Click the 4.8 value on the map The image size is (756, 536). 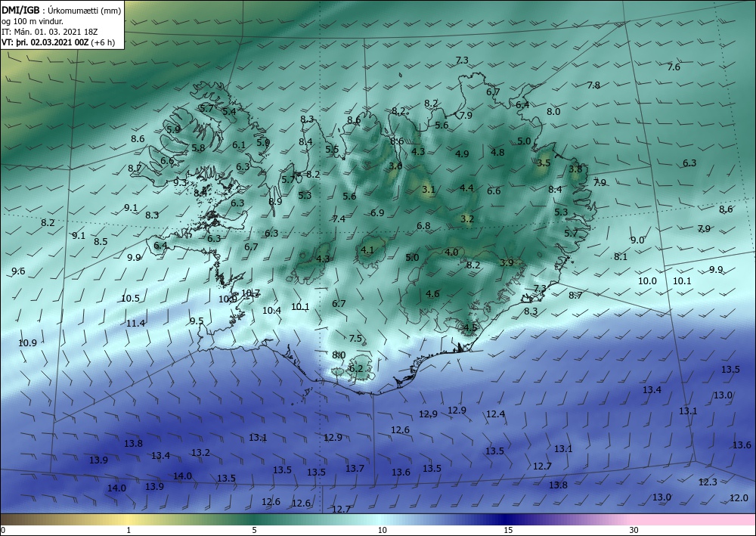click(x=497, y=152)
